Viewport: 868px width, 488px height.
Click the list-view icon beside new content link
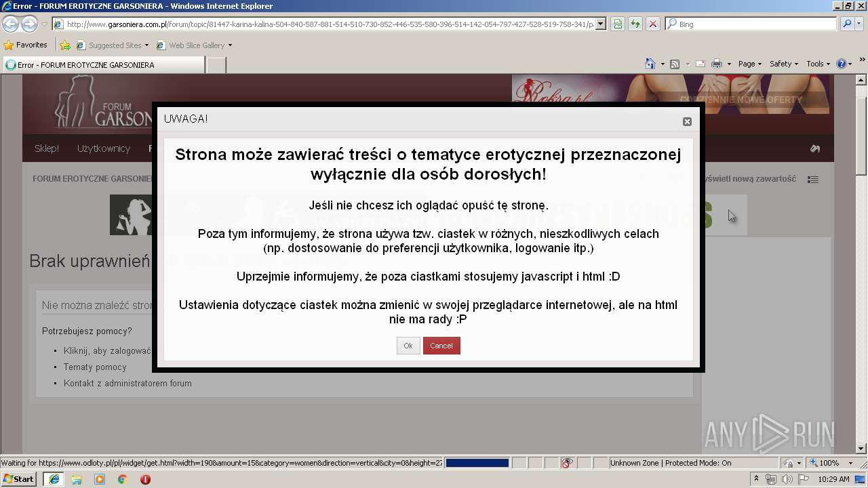pos(813,180)
